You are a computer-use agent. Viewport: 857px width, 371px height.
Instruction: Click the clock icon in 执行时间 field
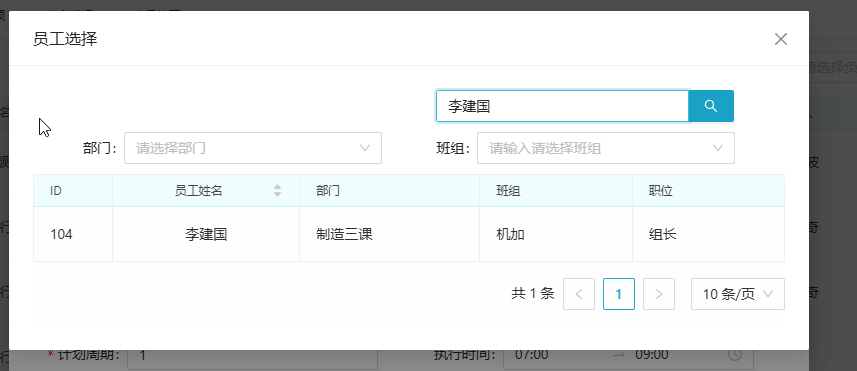[735, 355]
